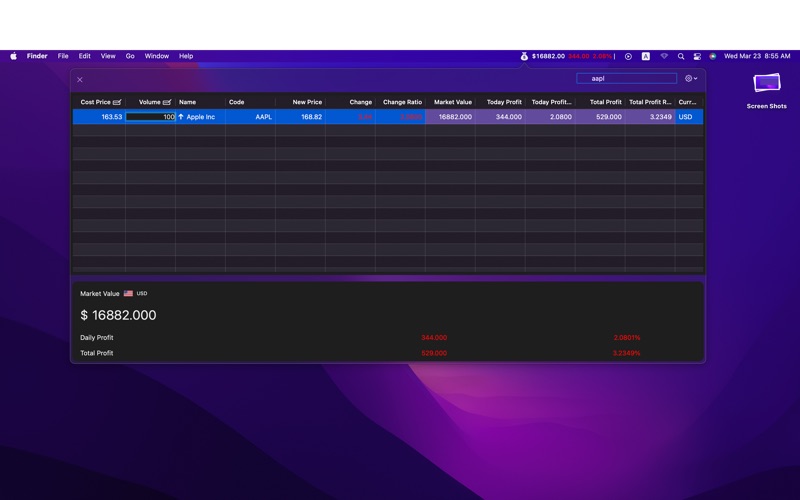Select the Total Profit cell 529.000

tap(601, 117)
